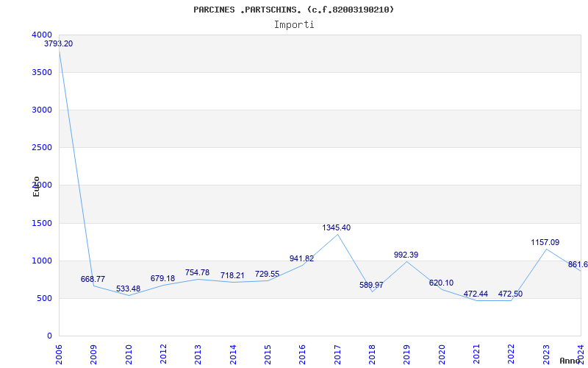Click the 589.97 data label
The image size is (588, 368).
pyautogui.click(x=371, y=286)
